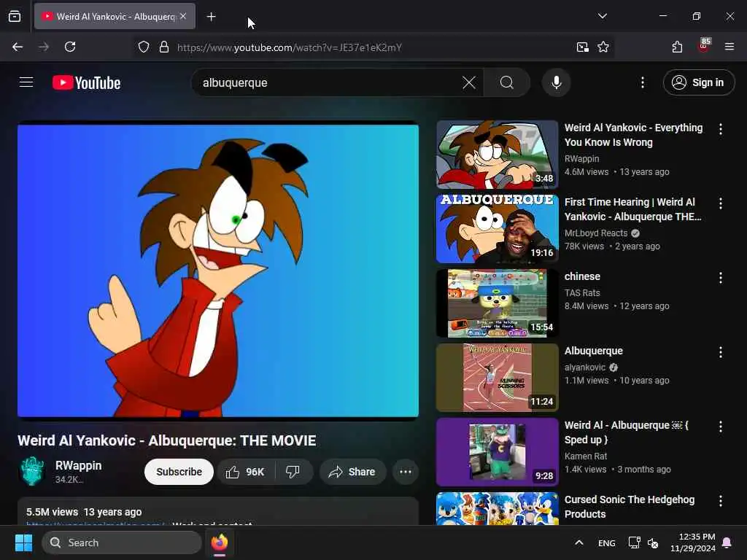Switch ENG input language indicator

[x=606, y=542]
